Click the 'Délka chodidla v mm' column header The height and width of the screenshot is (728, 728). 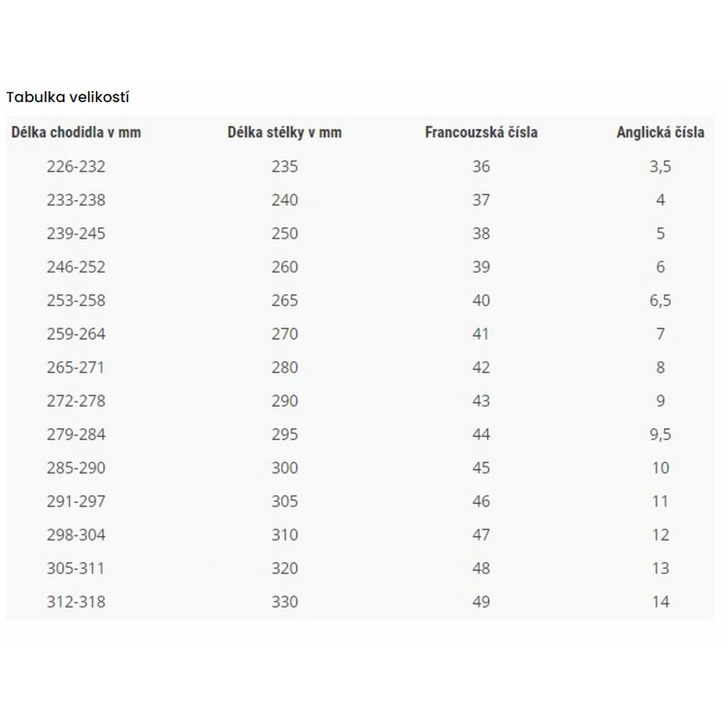tap(76, 132)
